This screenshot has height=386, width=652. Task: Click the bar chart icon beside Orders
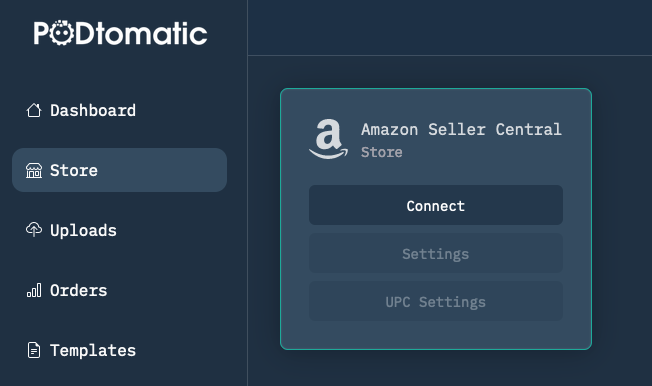(34, 290)
